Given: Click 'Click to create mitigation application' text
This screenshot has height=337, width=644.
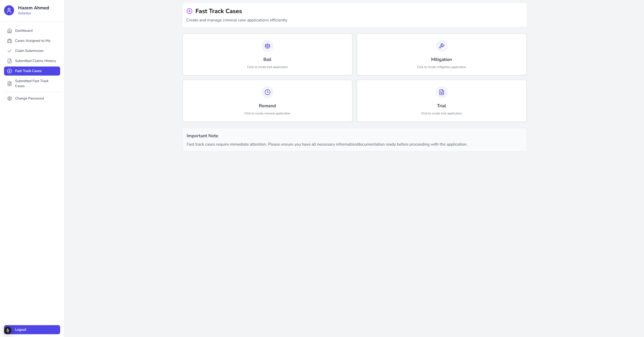Looking at the screenshot, I should click(441, 67).
